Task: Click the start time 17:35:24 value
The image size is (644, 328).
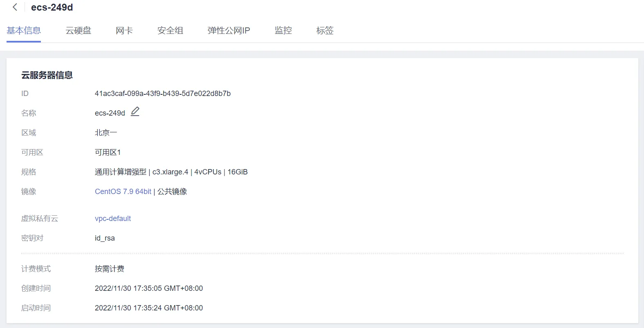Action: tap(148, 308)
